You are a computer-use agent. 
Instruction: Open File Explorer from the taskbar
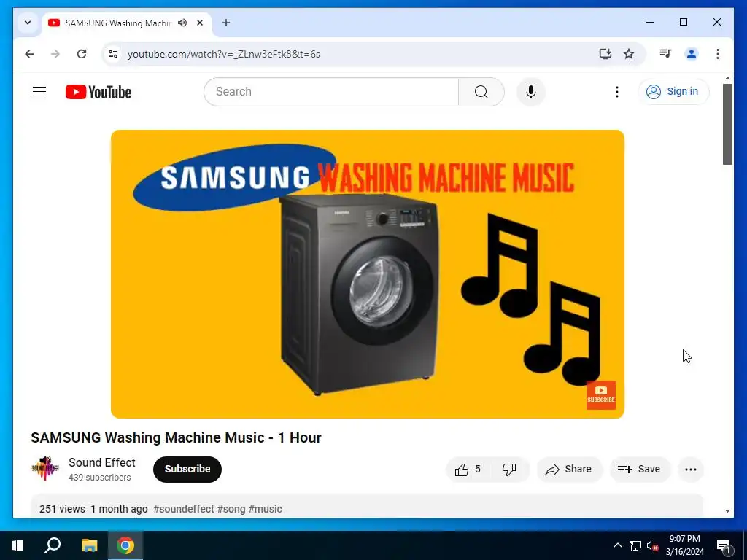pyautogui.click(x=89, y=545)
